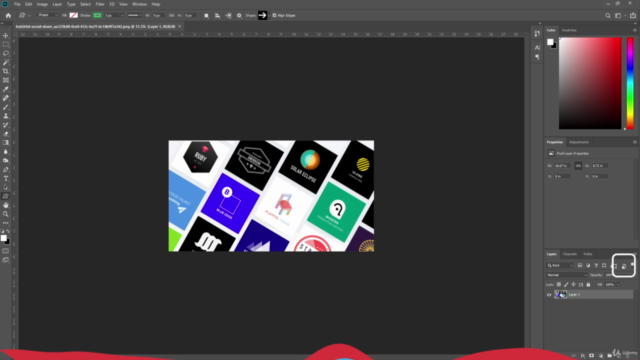Select the Blur tool
Screen dimensions: 640x360
point(6,152)
